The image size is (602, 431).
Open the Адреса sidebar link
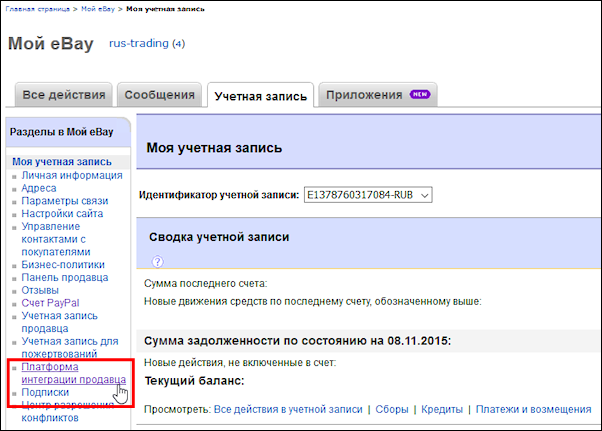click(39, 188)
